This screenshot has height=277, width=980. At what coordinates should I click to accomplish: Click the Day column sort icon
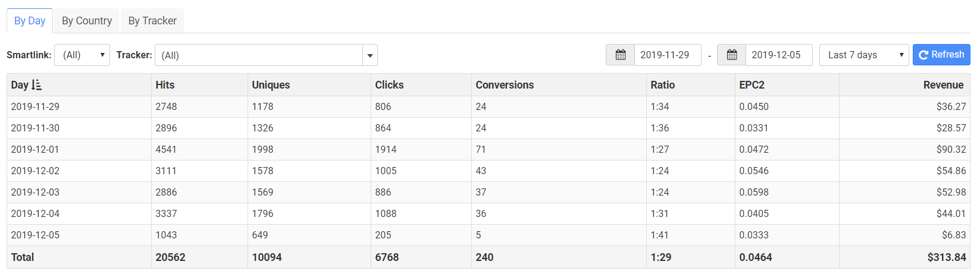tap(36, 85)
